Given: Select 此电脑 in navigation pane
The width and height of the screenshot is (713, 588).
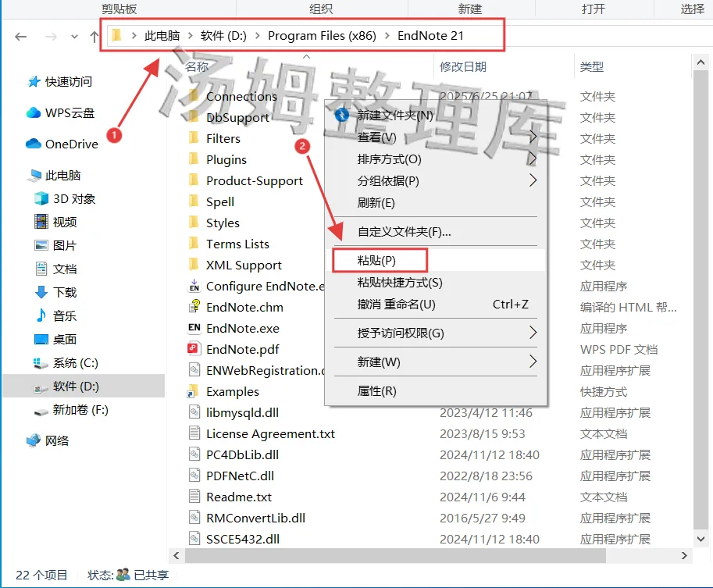Looking at the screenshot, I should (x=62, y=175).
